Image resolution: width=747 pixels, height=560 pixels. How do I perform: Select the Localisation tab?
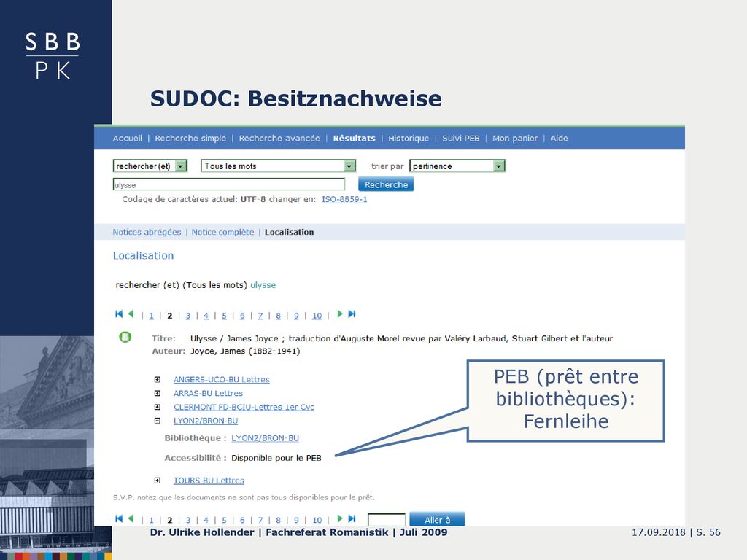pyautogui.click(x=289, y=232)
